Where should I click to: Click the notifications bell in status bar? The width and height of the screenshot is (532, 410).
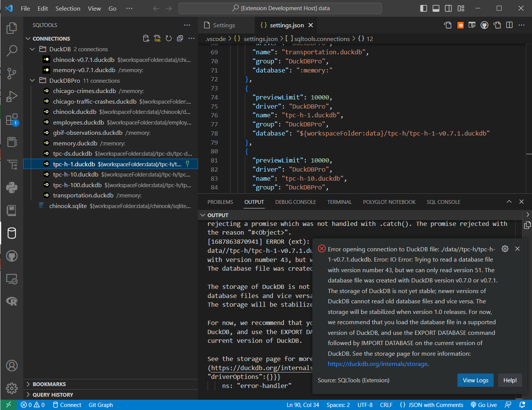click(x=522, y=405)
